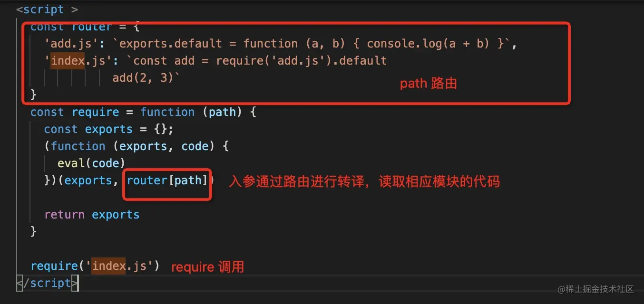Click router[path] inside the small red box
644x304 pixels.
point(167,181)
